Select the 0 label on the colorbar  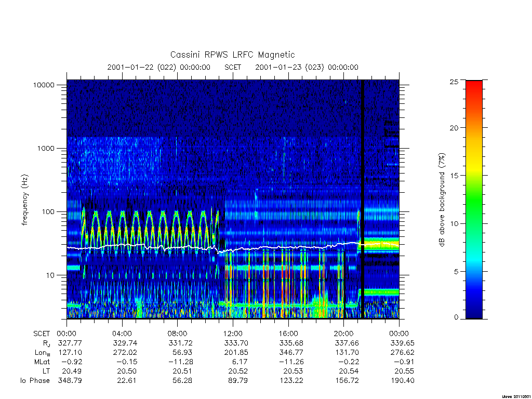pos(456,317)
